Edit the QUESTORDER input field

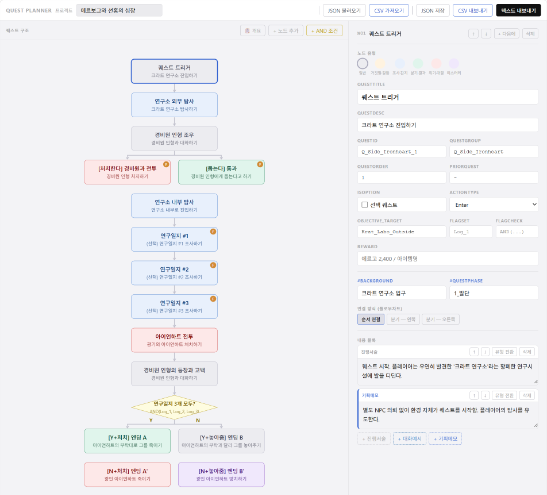(402, 178)
